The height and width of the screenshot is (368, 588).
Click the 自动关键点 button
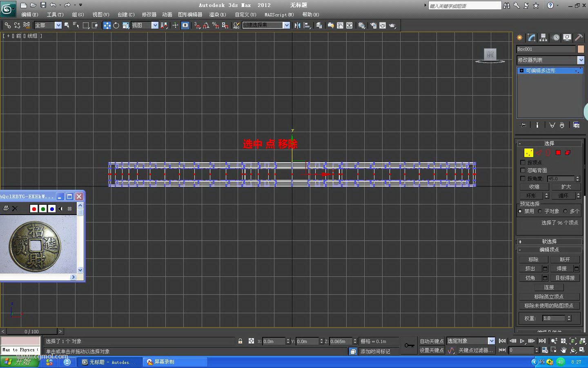(x=432, y=341)
